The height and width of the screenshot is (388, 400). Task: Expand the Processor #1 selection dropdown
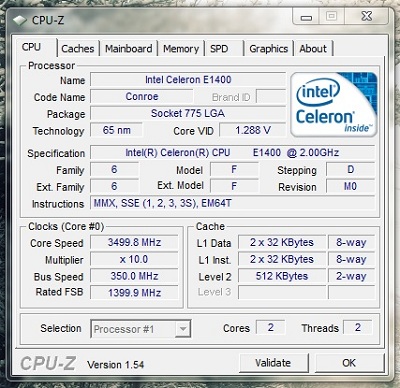point(183,329)
